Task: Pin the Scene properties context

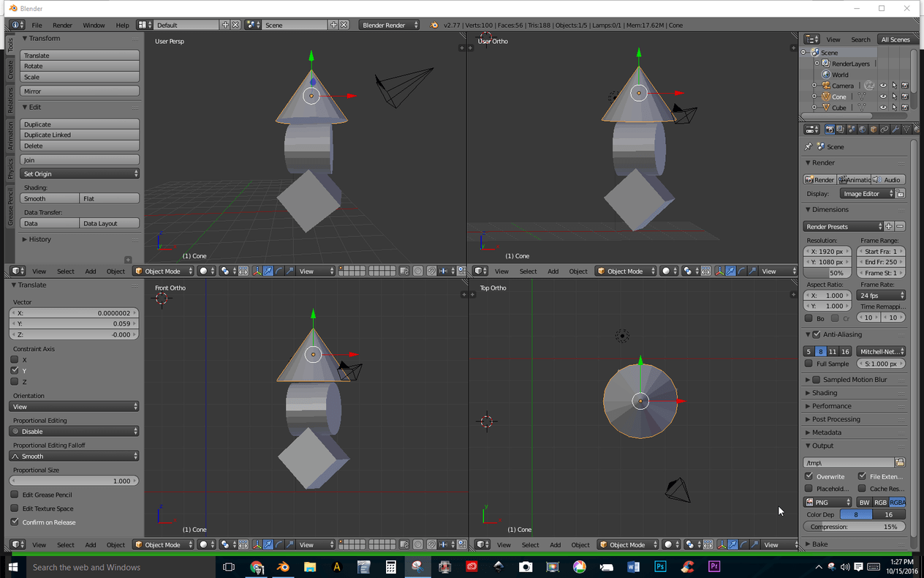Action: (808, 146)
